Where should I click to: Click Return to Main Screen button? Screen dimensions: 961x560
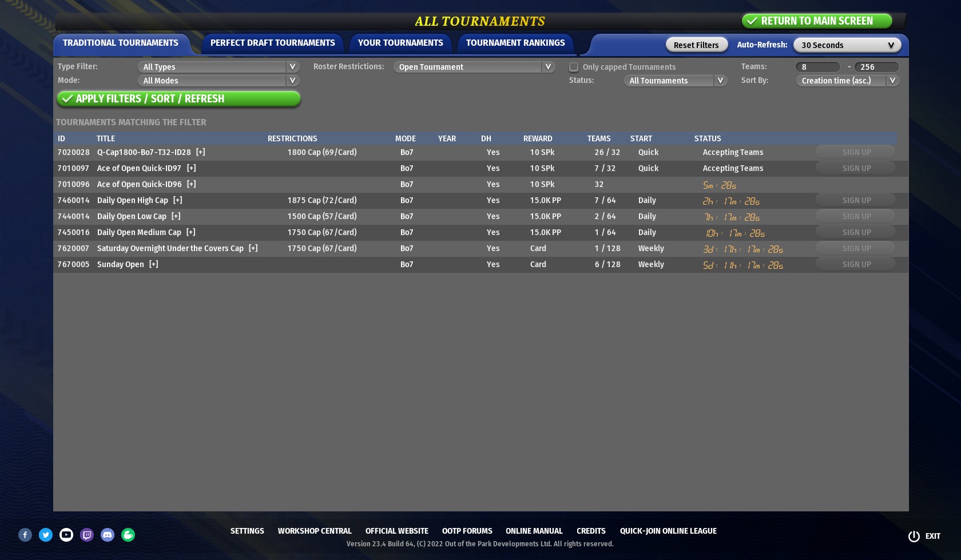816,21
